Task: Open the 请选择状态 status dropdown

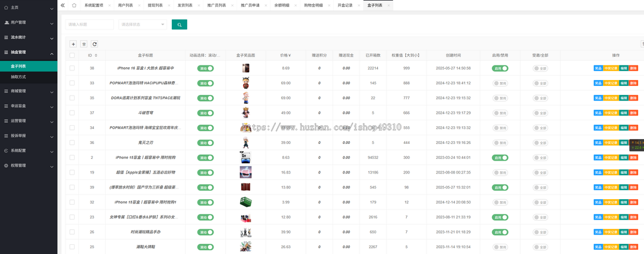Action: pos(142,24)
